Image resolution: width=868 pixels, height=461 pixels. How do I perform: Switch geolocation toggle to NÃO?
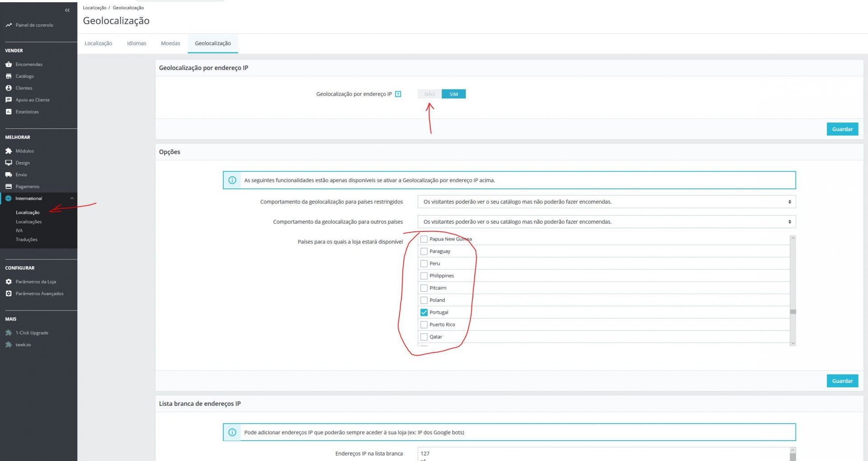tap(429, 94)
